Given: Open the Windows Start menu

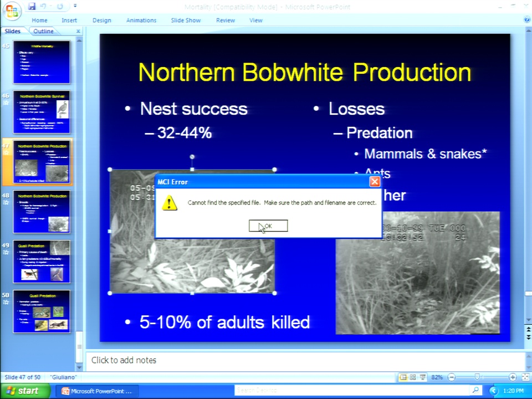Looking at the screenshot, I should point(25,391).
